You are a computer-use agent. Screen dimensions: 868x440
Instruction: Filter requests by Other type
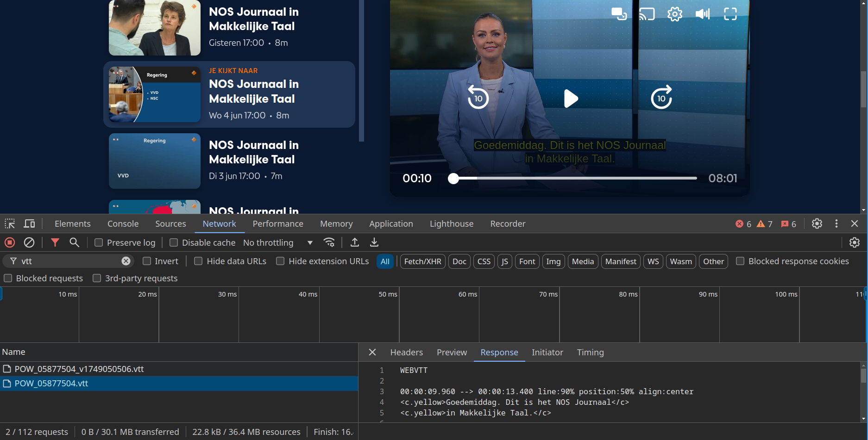713,261
